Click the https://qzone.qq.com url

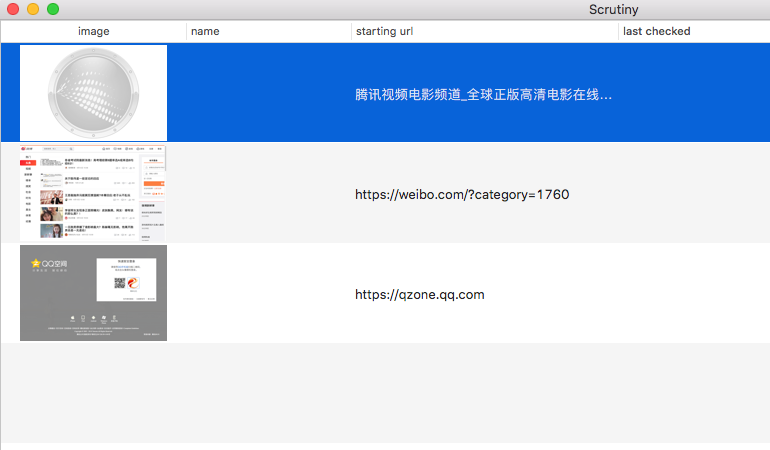[x=420, y=294]
